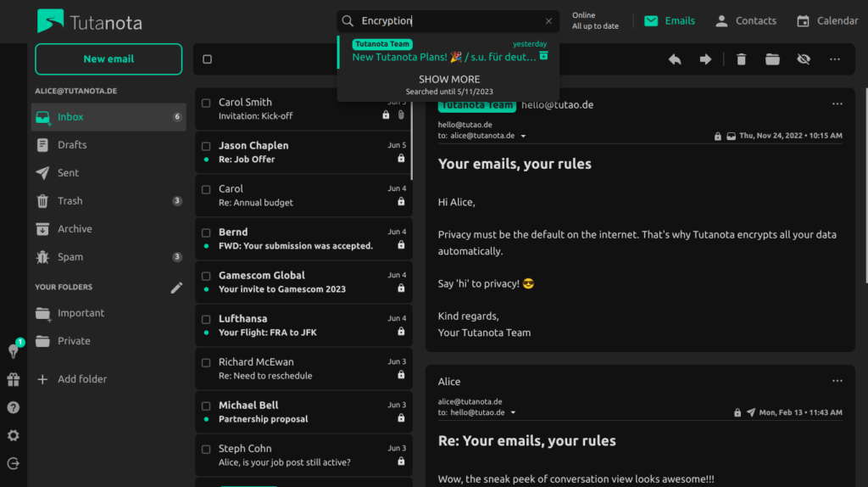Edit folders with the pencil icon
Image resolution: width=868 pixels, height=487 pixels.
(x=176, y=288)
